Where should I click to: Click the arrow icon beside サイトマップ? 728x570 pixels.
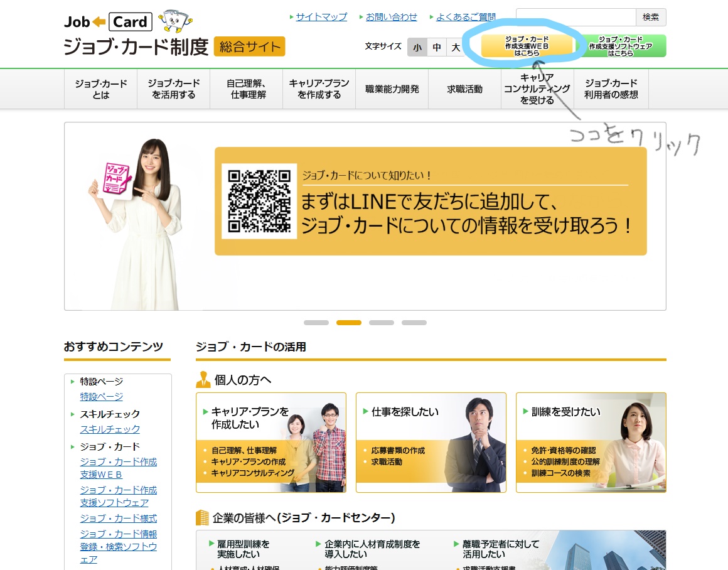[292, 17]
